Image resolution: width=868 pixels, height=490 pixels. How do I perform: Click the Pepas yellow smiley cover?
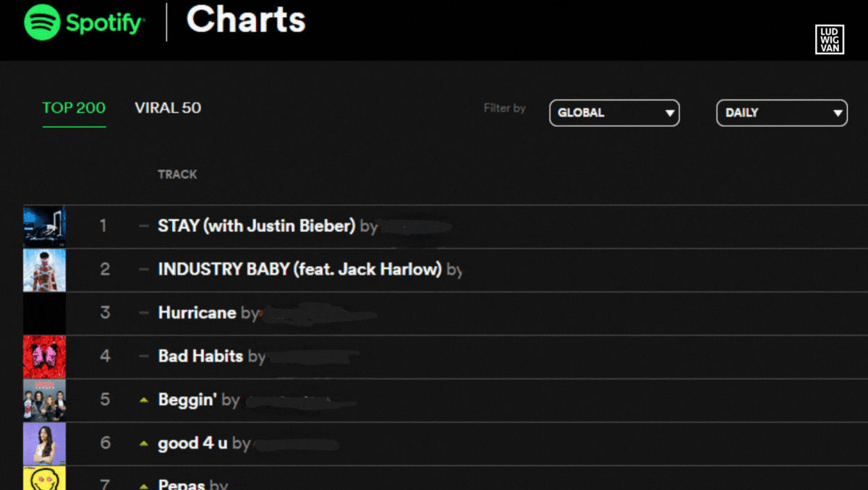coord(44,478)
